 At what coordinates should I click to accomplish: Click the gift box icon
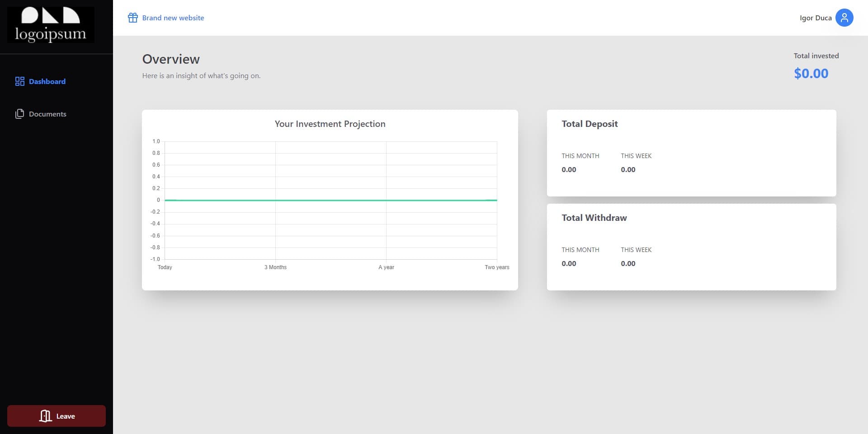pyautogui.click(x=132, y=18)
